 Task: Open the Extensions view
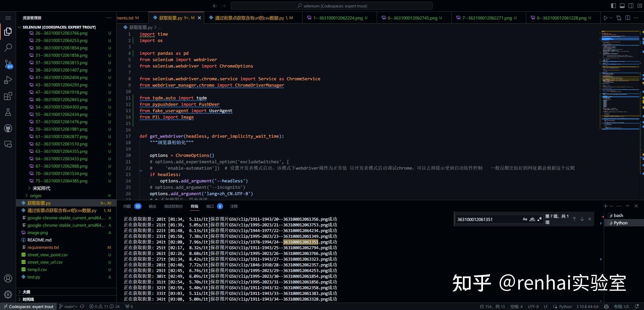click(8, 96)
